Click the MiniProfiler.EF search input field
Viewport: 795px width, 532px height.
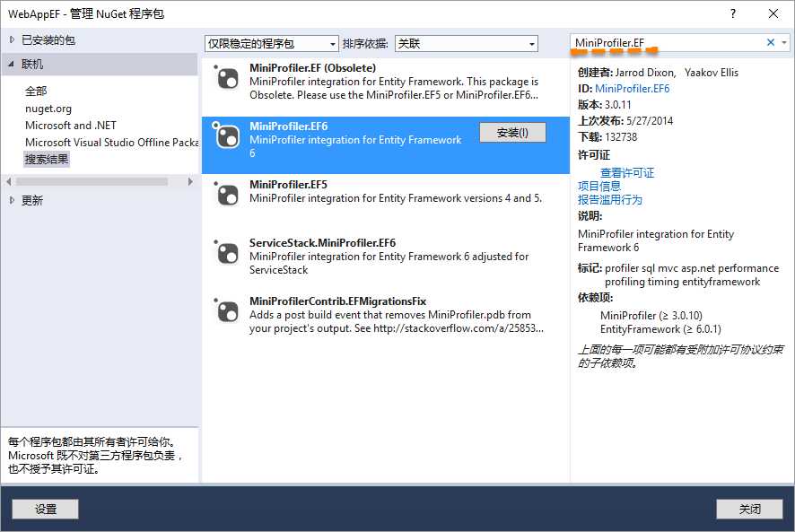667,42
